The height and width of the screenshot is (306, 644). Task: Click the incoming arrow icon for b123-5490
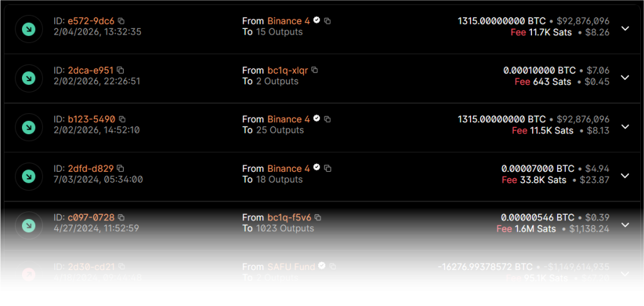coord(28,127)
